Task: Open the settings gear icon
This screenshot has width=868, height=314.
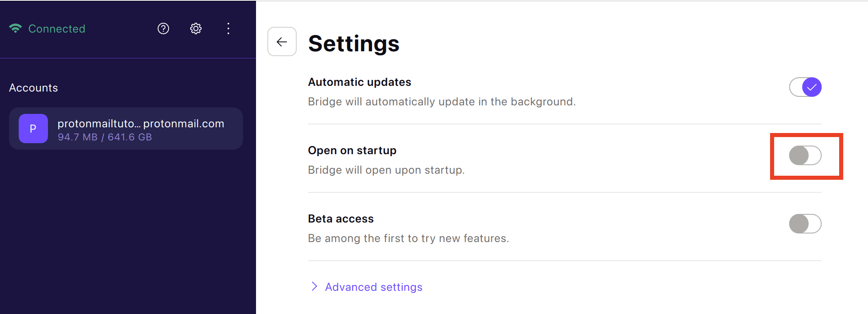Action: [196, 28]
